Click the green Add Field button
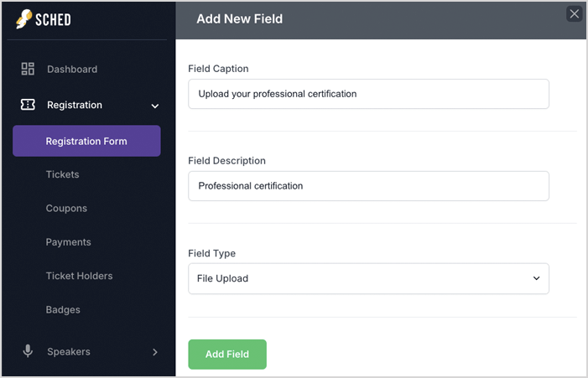 point(227,354)
